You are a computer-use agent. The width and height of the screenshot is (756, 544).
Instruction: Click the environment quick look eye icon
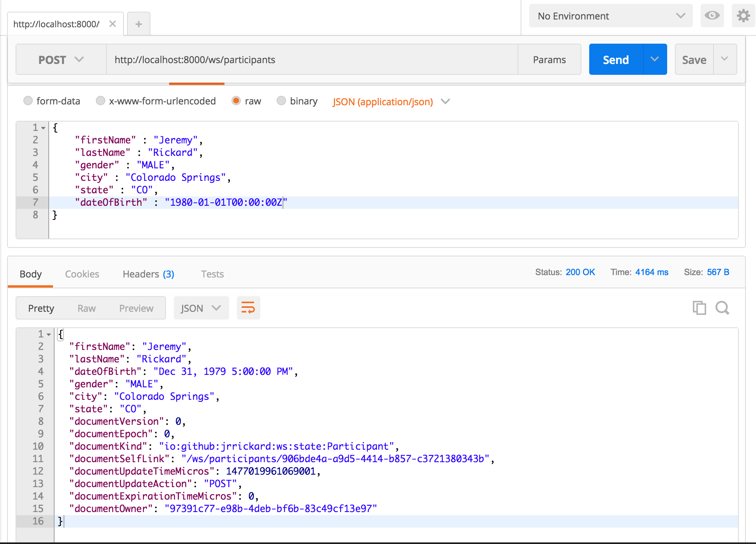coord(712,16)
